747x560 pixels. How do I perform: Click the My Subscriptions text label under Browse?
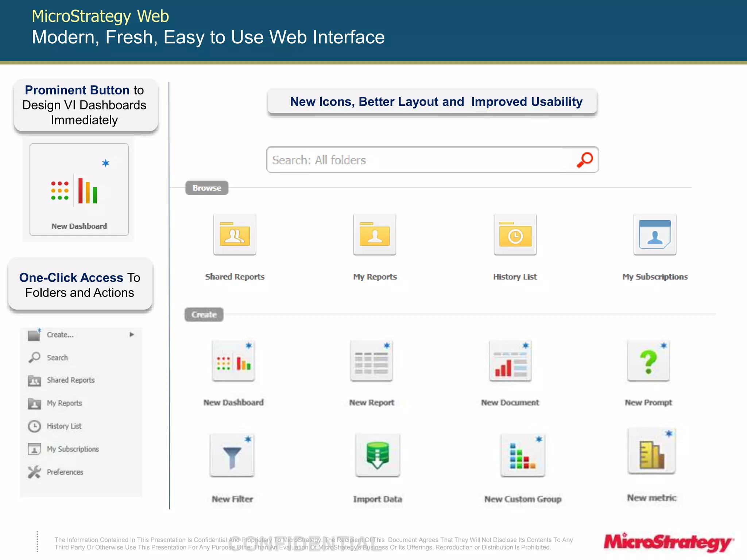click(655, 277)
